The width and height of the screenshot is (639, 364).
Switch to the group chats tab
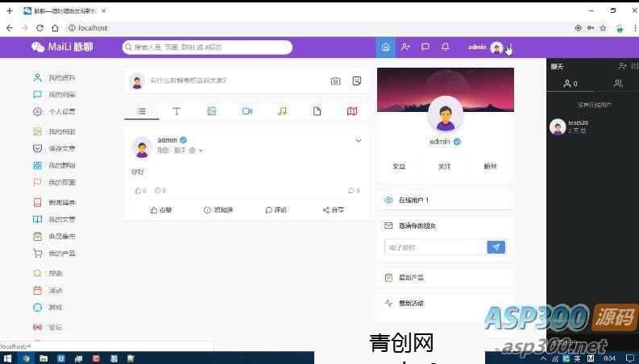[x=618, y=84]
